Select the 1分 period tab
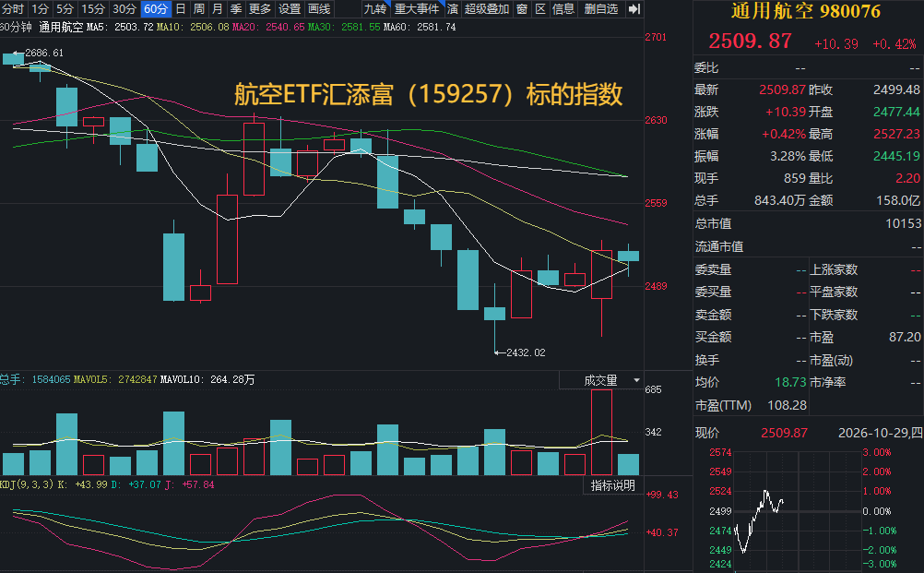The height and width of the screenshot is (573, 924). [40, 9]
